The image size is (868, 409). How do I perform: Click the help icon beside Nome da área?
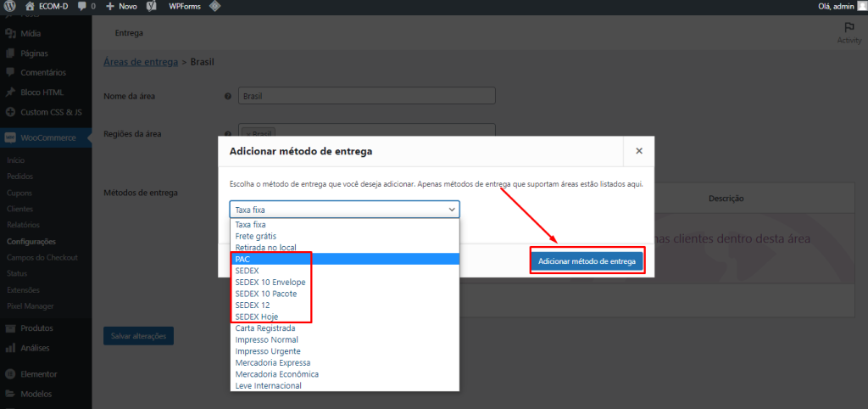(x=227, y=96)
